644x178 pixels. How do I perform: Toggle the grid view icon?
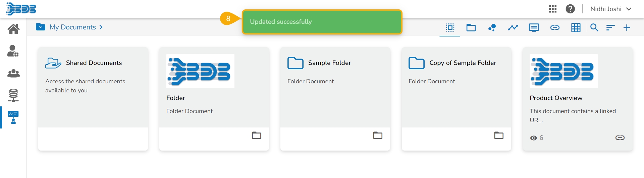(x=576, y=27)
